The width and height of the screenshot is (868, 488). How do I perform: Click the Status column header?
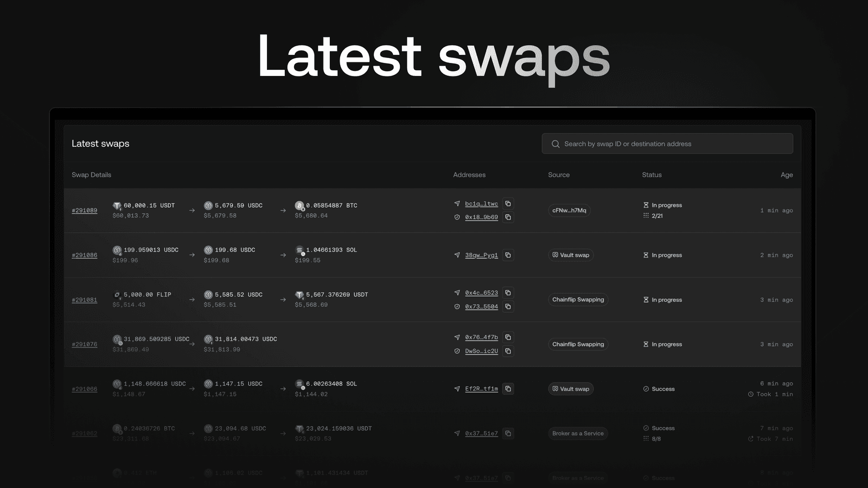point(652,175)
